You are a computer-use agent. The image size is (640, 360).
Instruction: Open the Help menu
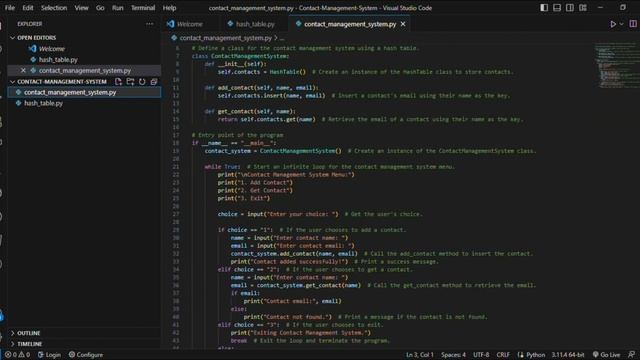coord(169,8)
